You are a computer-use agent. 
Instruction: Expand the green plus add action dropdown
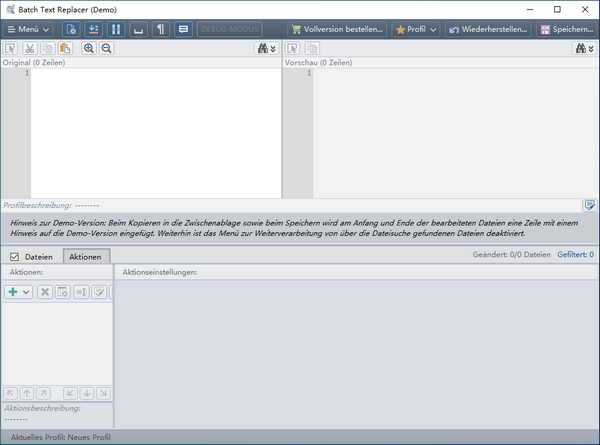(x=26, y=292)
